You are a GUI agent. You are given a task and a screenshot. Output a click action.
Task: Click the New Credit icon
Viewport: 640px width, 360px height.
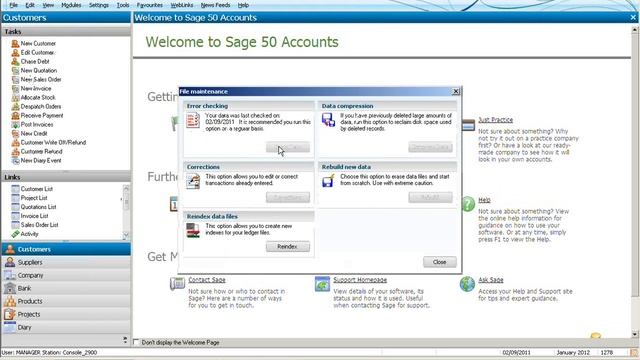click(x=15, y=133)
